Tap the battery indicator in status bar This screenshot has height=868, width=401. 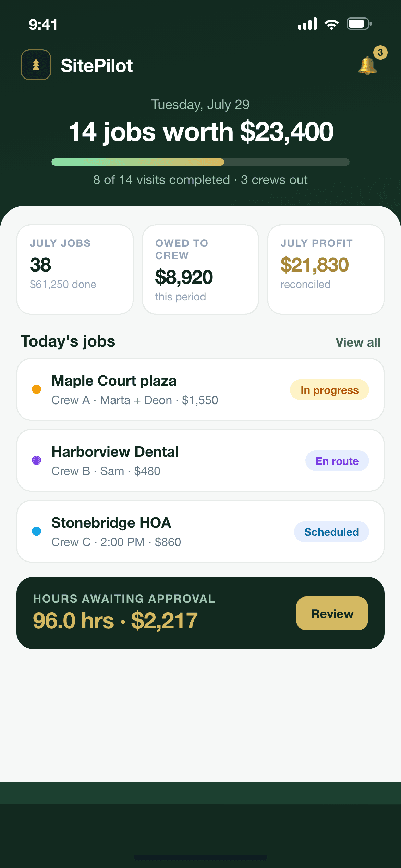[x=359, y=24]
